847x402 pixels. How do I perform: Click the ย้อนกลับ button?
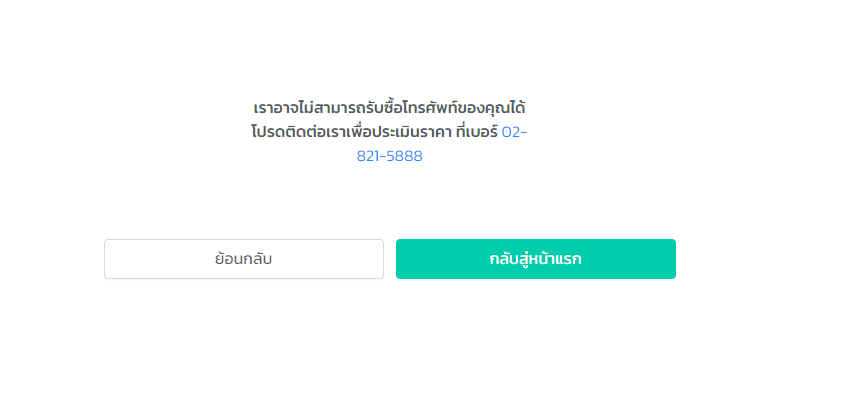point(243,259)
